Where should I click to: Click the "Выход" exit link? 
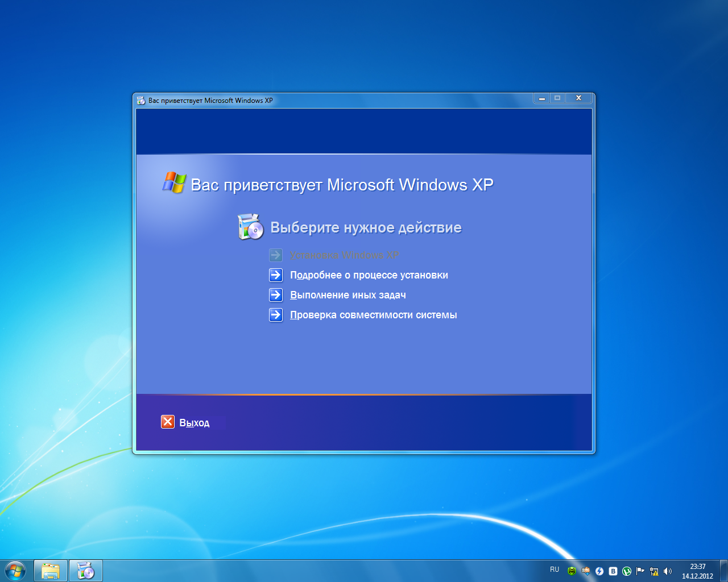(x=195, y=423)
